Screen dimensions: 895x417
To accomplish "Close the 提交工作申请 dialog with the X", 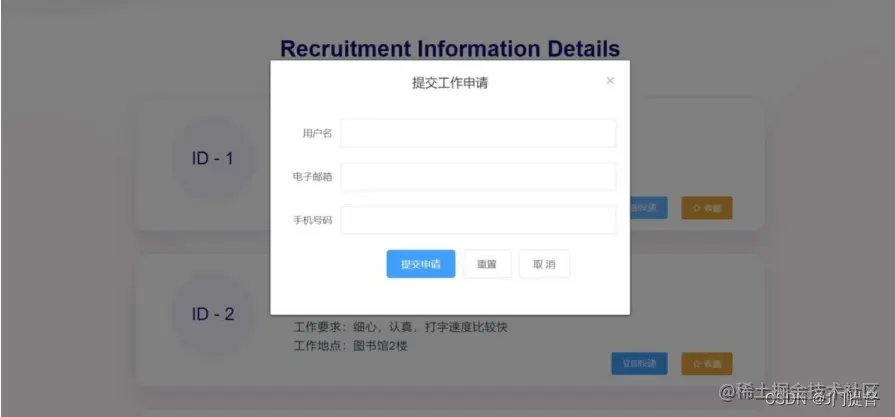I will coord(610,80).
